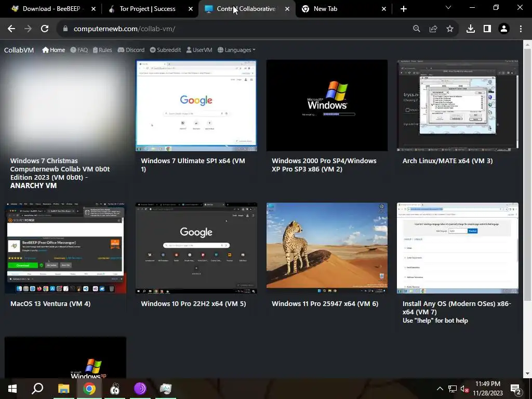532x399 pixels.
Task: Open a new browser tab
Action: [x=403, y=9]
